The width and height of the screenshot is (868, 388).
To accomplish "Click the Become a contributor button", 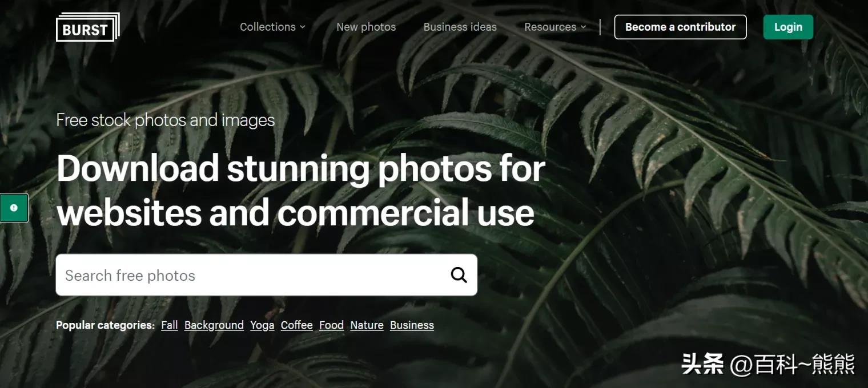I will point(680,27).
